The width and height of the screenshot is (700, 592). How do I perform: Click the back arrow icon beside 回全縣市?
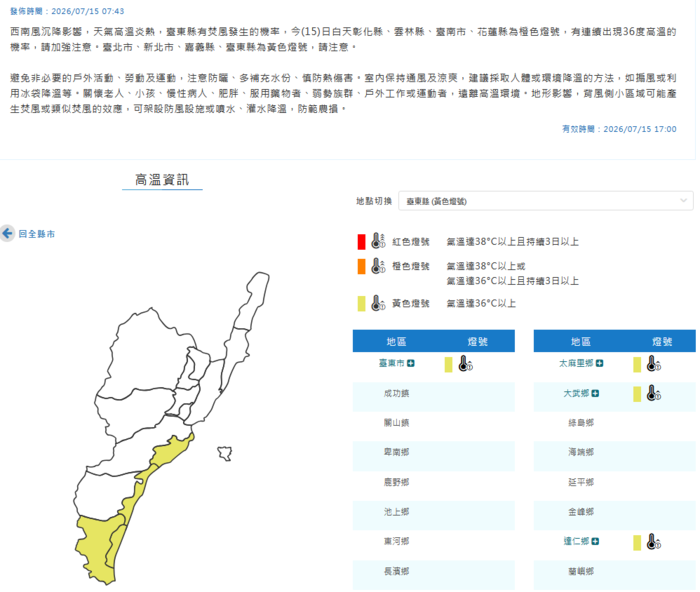coord(7,233)
